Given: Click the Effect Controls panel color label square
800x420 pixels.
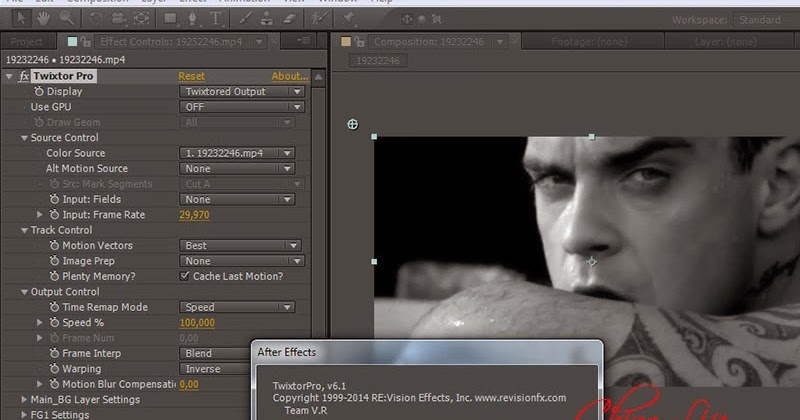Looking at the screenshot, I should 72,42.
